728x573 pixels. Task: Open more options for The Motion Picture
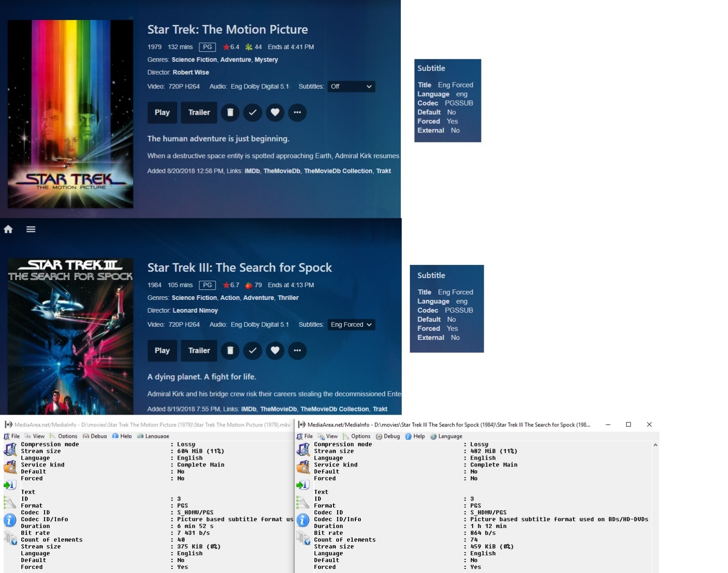click(x=297, y=112)
